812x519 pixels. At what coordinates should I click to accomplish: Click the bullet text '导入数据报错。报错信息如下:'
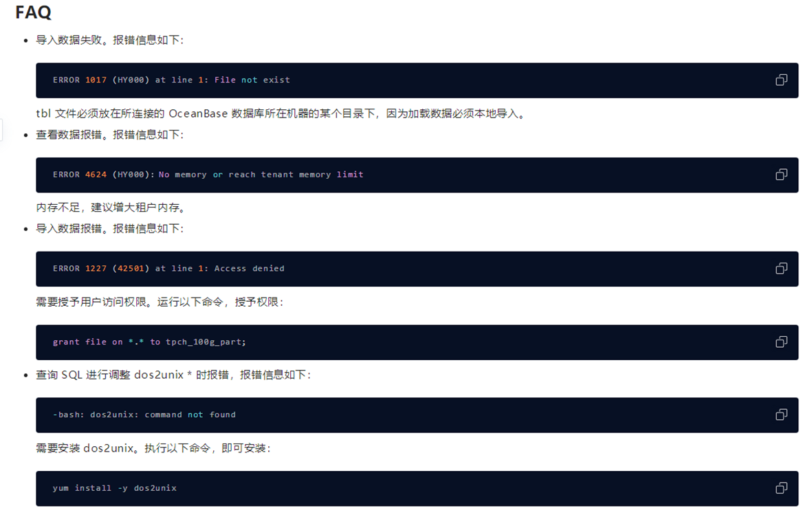pos(110,228)
